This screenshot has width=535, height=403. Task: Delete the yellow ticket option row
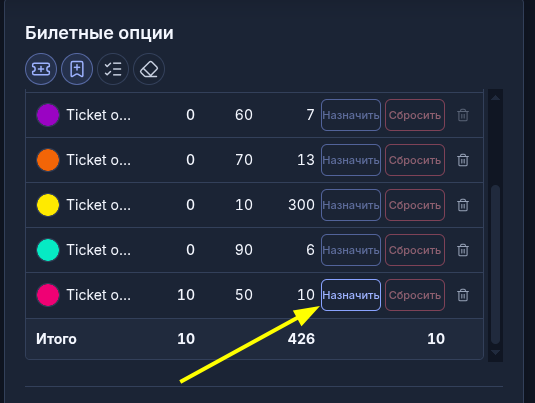463,205
